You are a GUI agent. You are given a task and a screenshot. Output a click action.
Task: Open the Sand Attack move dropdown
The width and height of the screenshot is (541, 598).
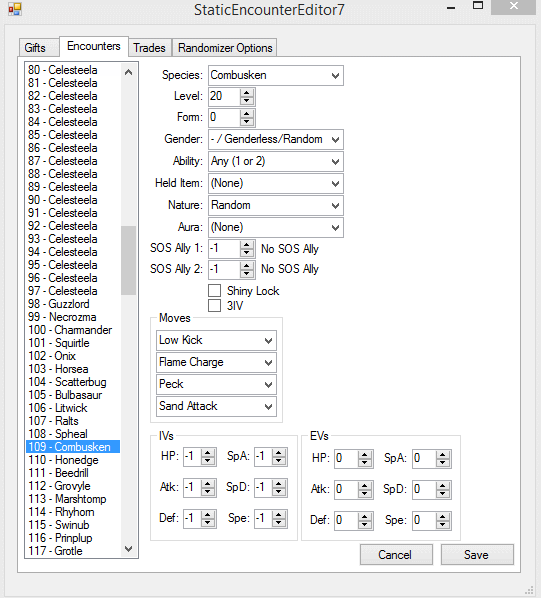click(216, 406)
